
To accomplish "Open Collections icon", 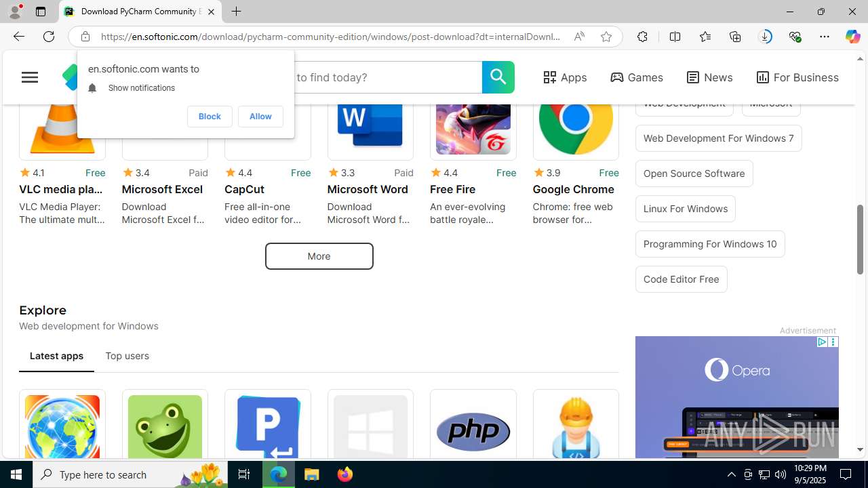I will [735, 37].
